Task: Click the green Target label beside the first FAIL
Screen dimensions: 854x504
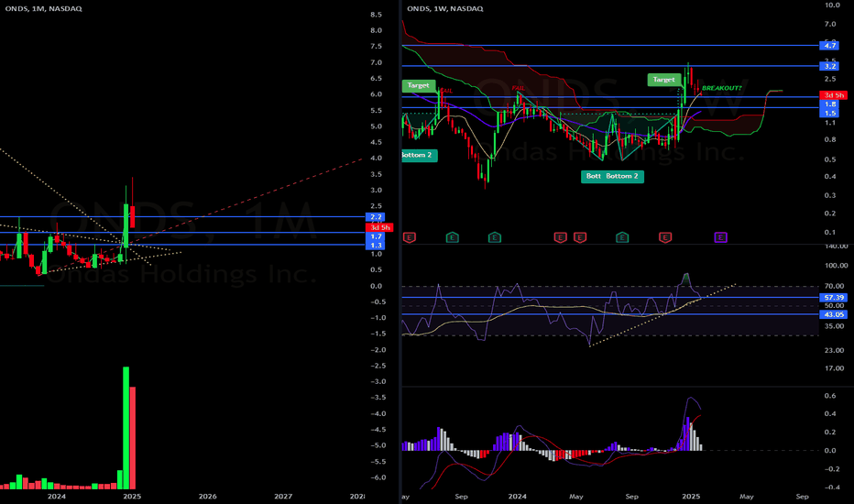Action: click(x=418, y=85)
